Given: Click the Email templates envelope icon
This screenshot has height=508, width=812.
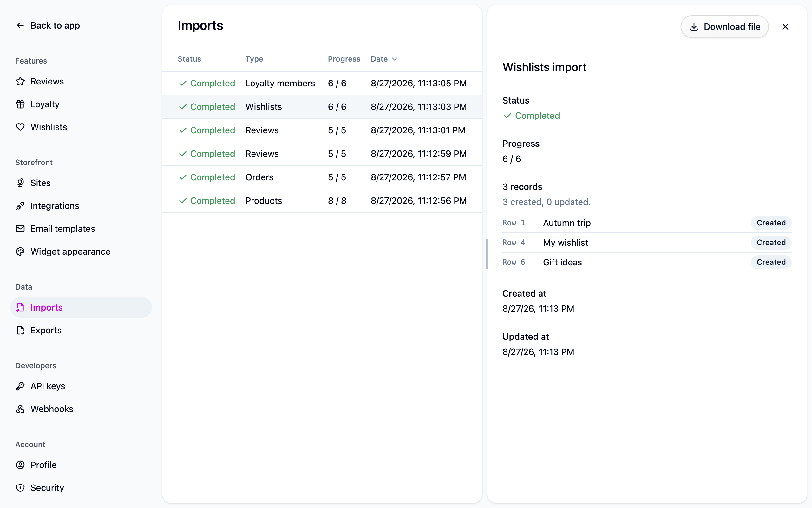Looking at the screenshot, I should click(x=20, y=229).
